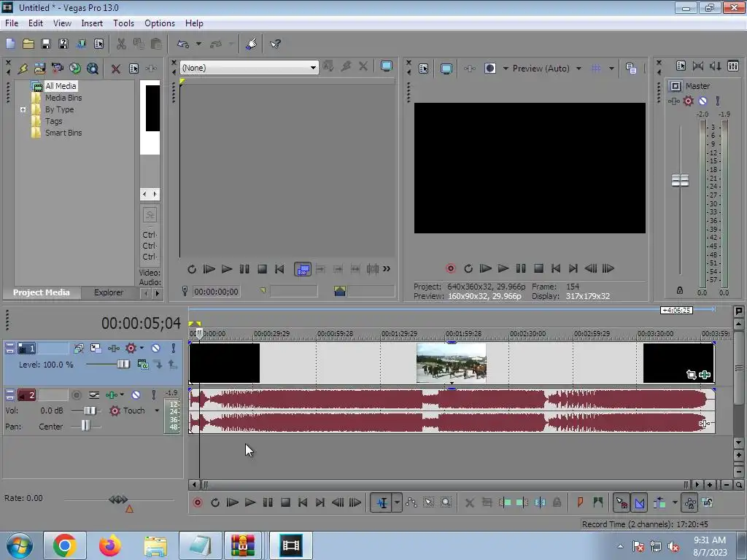
Task: Adjust track 2 Vol slider
Action: tap(90, 411)
